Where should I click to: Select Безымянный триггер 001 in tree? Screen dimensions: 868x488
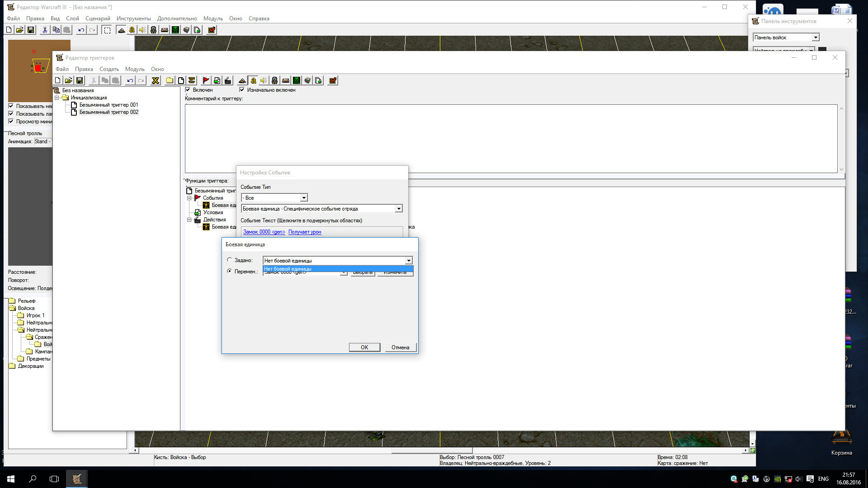pyautogui.click(x=108, y=105)
